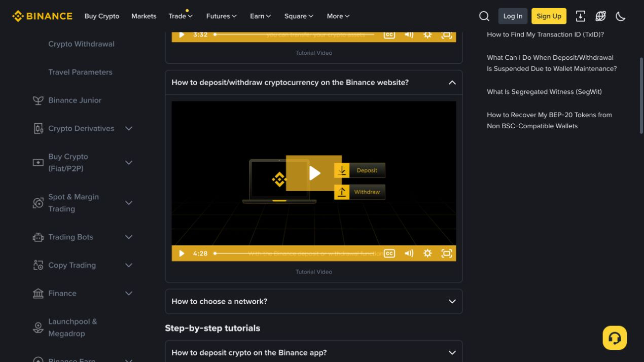Enter fullscreen on the 4:28 video
The height and width of the screenshot is (362, 644).
click(x=447, y=254)
